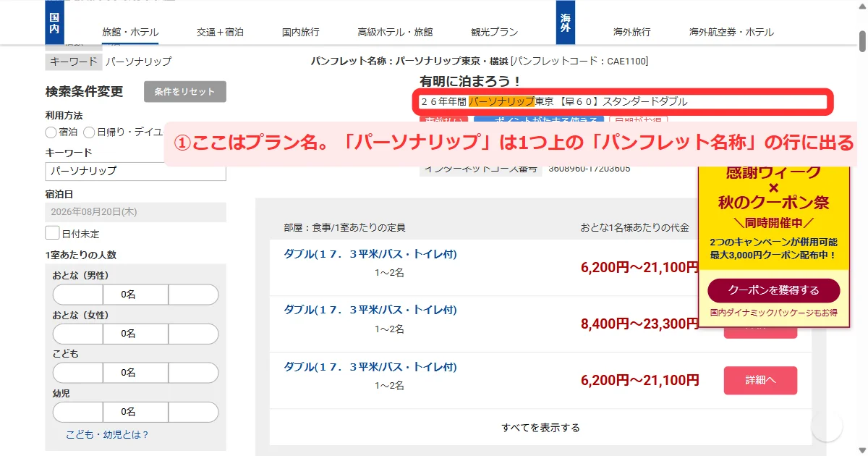Viewport: 868px width, 456px height.
Task: Switch to the 海外旅行 tab
Action: [x=632, y=32]
